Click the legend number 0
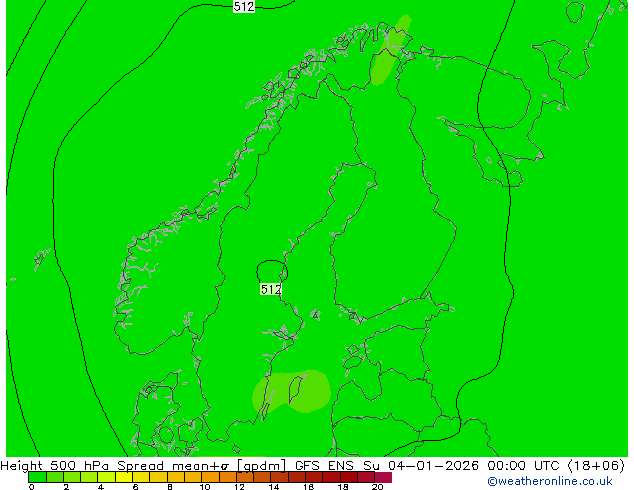 tap(32, 487)
